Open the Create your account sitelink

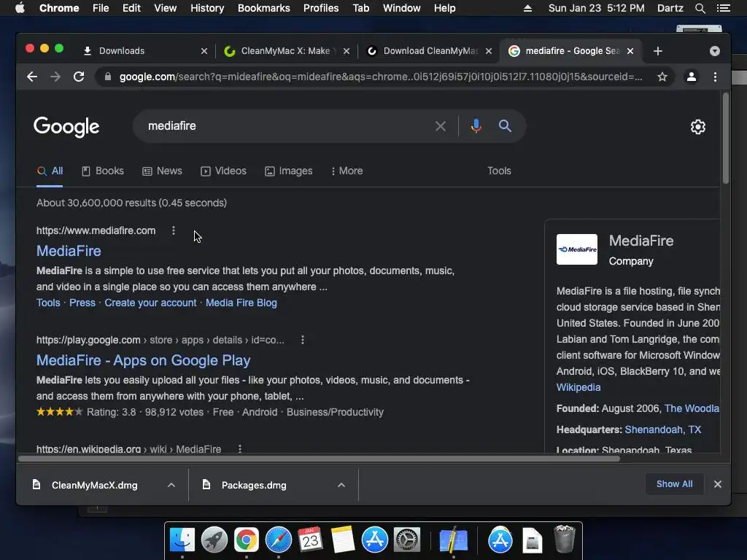tap(150, 303)
